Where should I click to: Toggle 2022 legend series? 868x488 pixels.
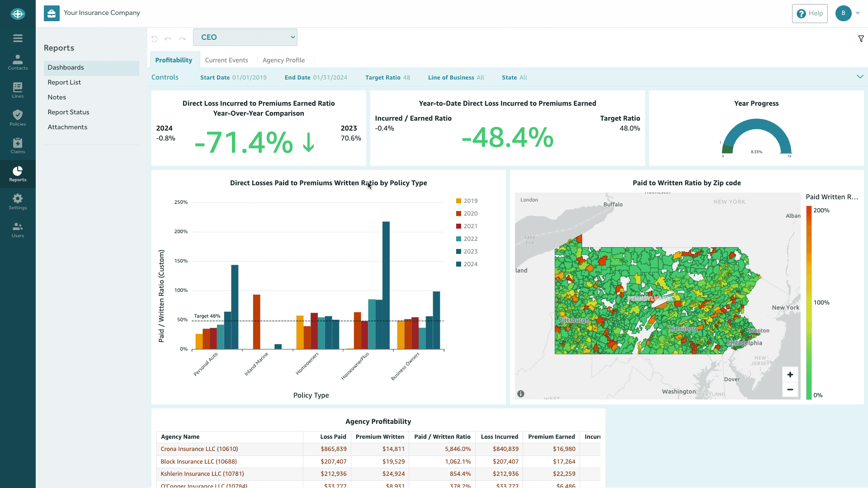pos(467,239)
